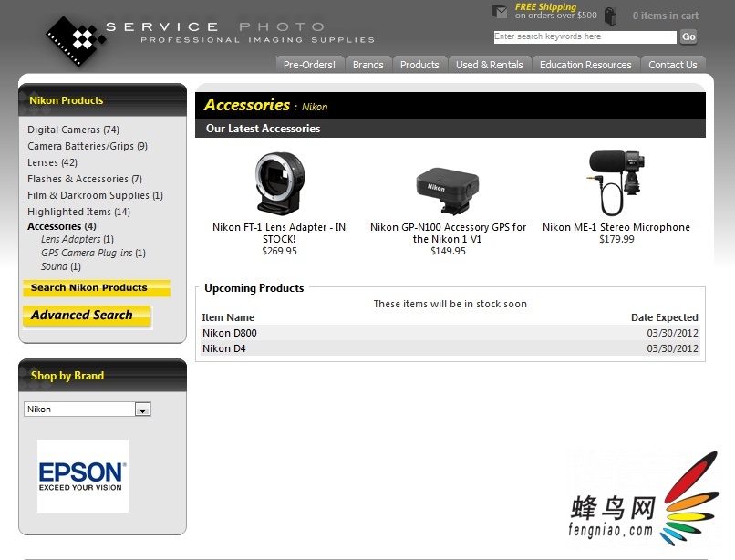Open the Nikon GP-N100 GPS unit image
This screenshot has height=560, width=735.
pos(448,190)
